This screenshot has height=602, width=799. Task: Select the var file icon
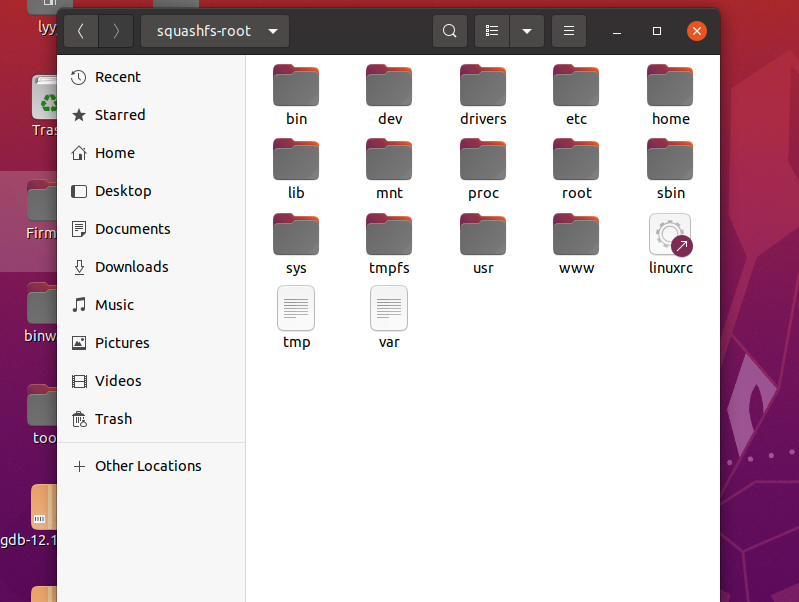click(x=389, y=308)
